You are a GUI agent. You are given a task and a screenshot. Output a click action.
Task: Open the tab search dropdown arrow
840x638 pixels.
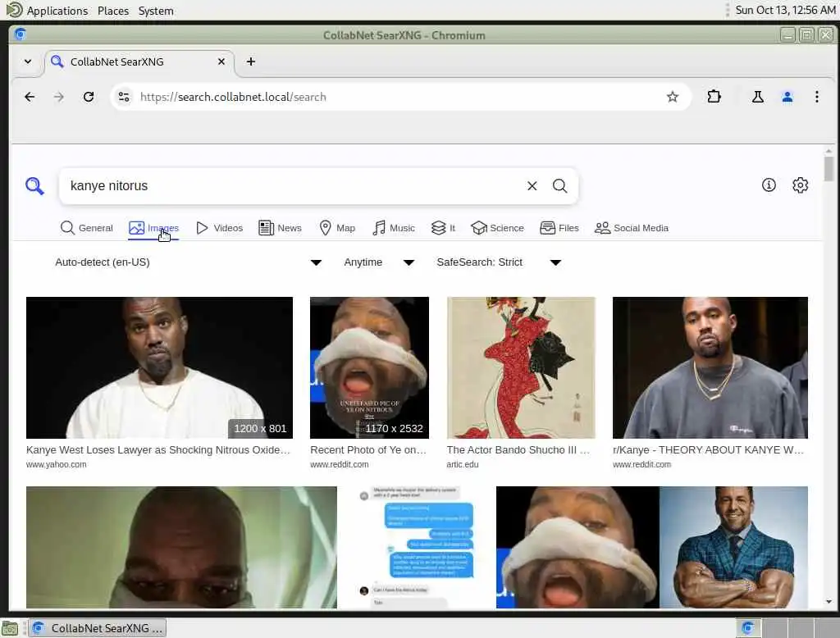coord(28,62)
